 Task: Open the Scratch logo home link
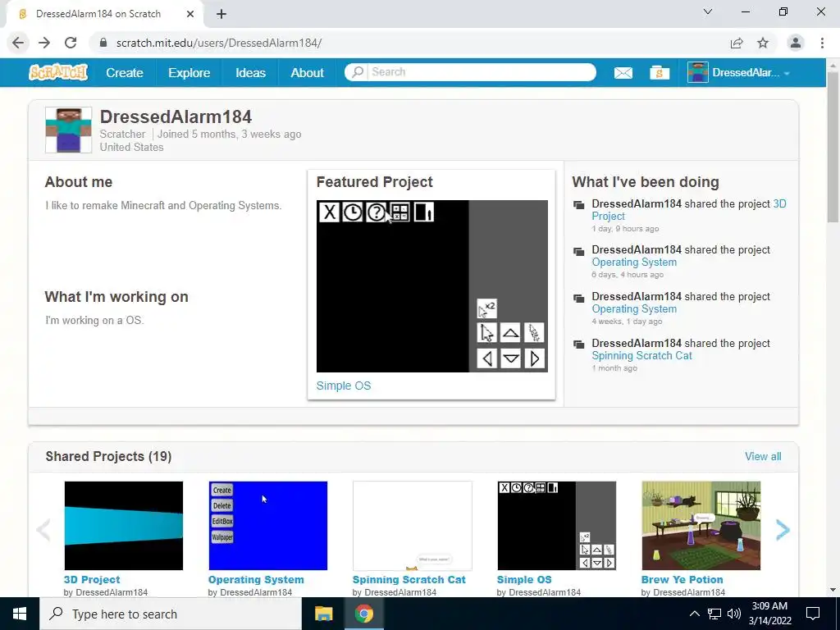58,72
